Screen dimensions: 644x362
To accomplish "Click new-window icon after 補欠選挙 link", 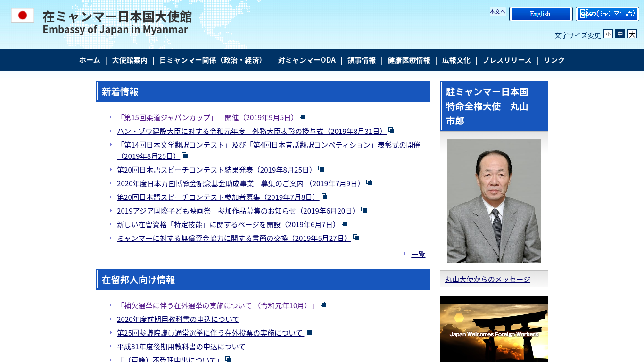I will pos(323,305).
